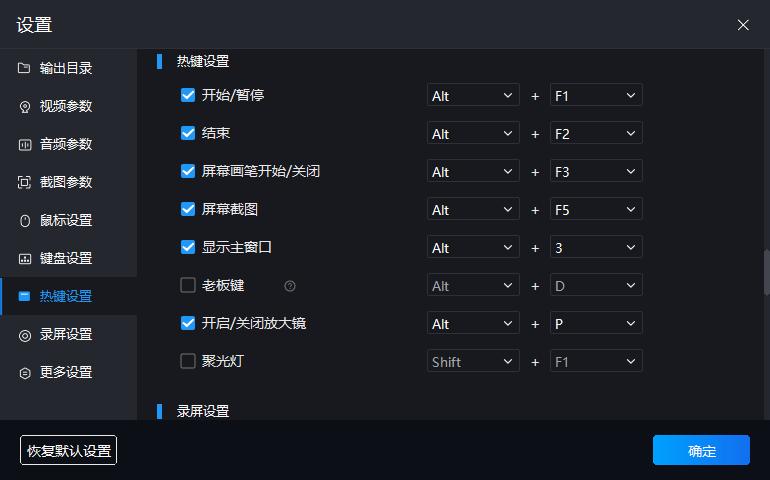The image size is (770, 480).
Task: Click the 恢复默认设置 button
Action: [68, 450]
